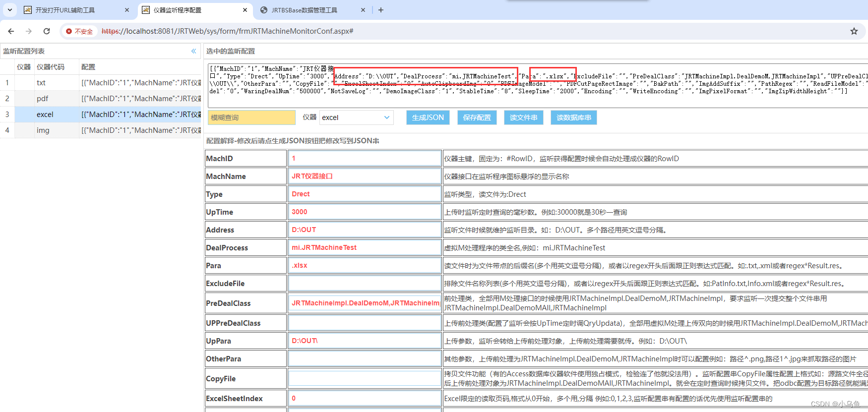Screen dimensions: 868x412
Task: Click the empty CopyFile field
Action: click(365, 378)
